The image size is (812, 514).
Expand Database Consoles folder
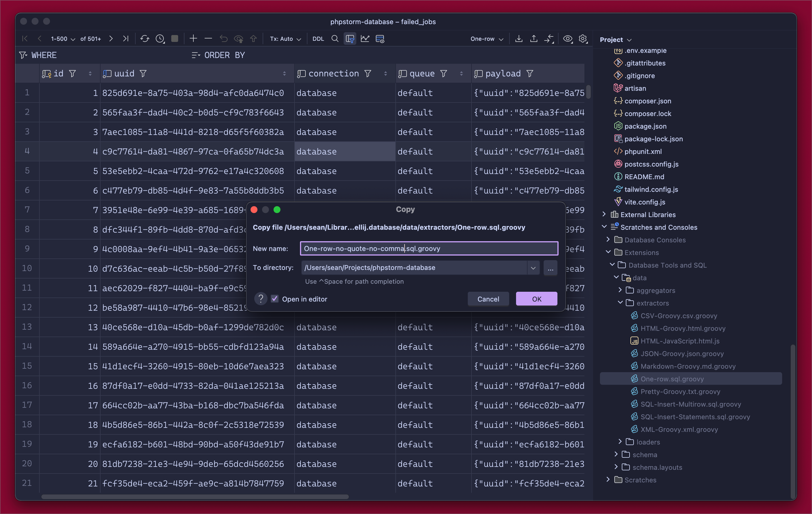[608, 239]
